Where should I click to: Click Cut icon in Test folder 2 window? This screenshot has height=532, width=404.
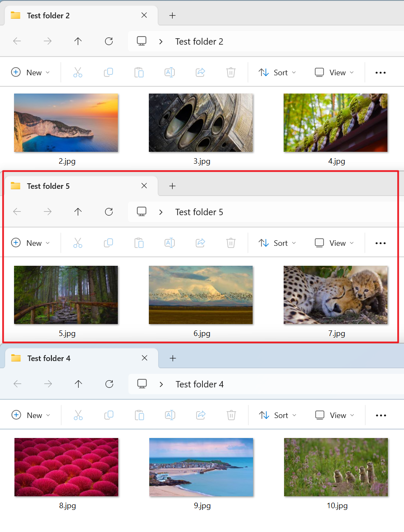pos(77,72)
